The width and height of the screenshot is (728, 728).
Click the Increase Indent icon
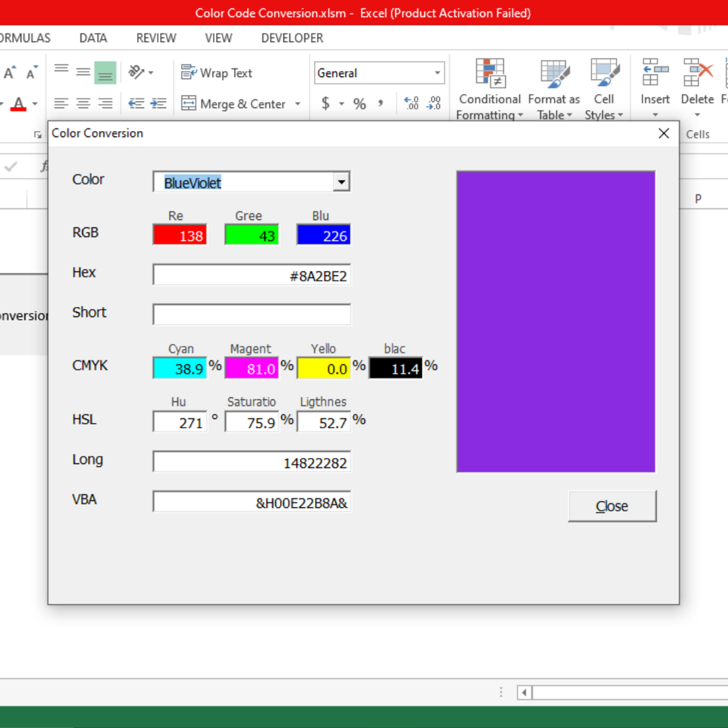(158, 104)
